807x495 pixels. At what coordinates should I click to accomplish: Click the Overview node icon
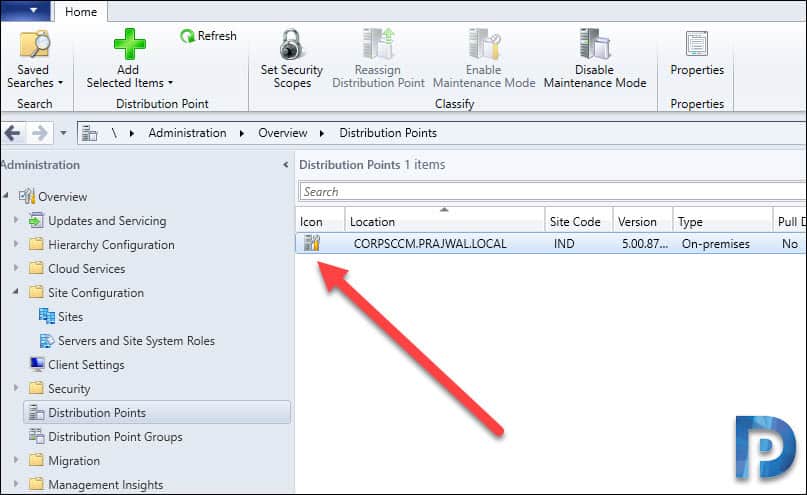27,197
